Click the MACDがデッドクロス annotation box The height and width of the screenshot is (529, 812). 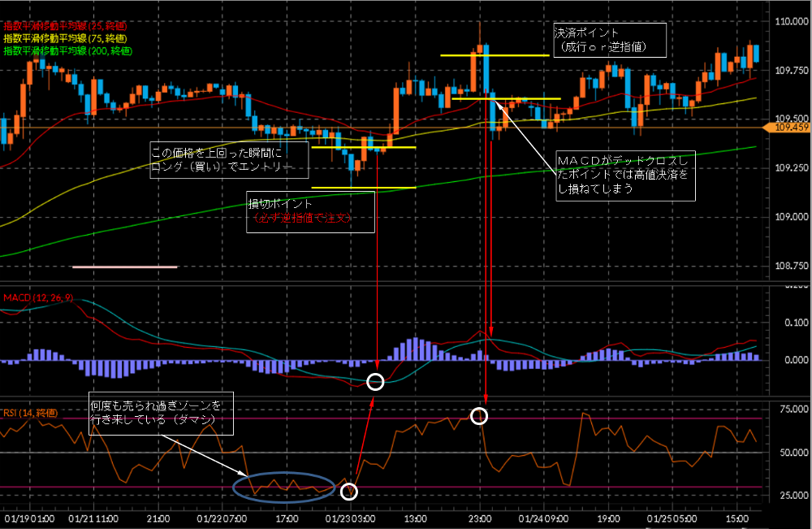pyautogui.click(x=624, y=176)
